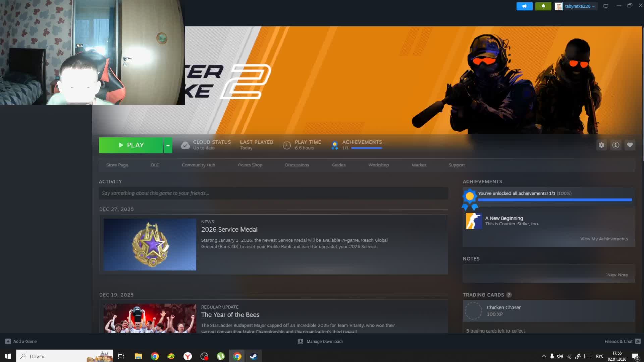Viewport: 644px width, 362px height.
Task: Click the trading cards help question mark
Action: 509,295
